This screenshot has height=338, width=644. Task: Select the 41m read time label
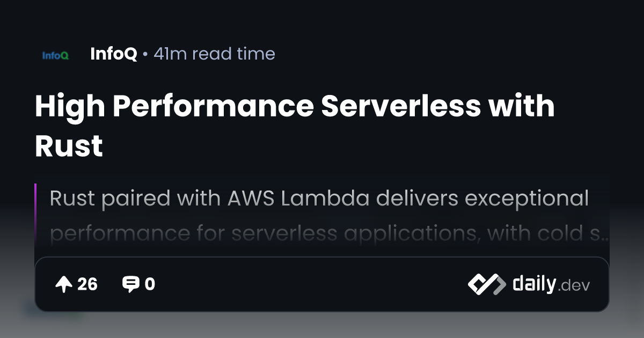(x=214, y=54)
